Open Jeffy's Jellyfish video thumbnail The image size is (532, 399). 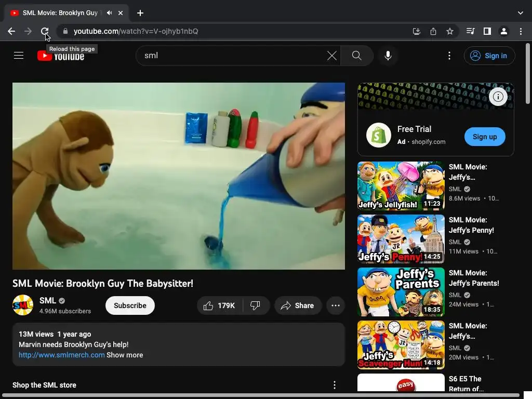[401, 186]
